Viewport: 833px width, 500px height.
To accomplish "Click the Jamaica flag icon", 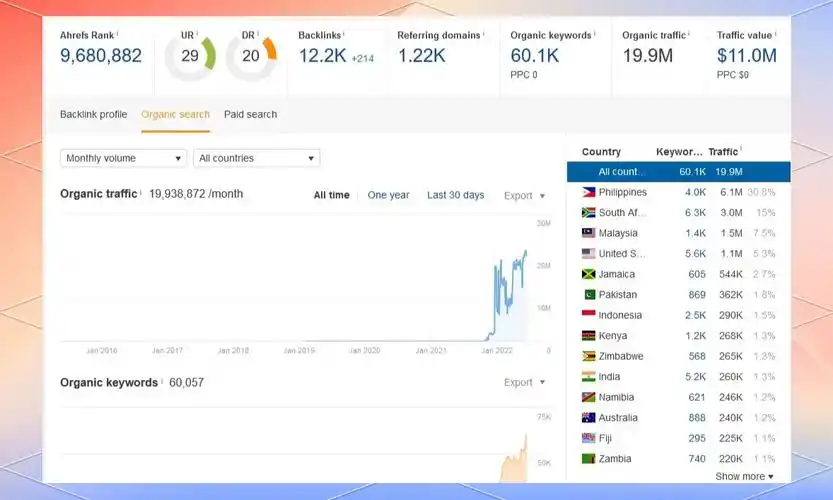I will [588, 274].
